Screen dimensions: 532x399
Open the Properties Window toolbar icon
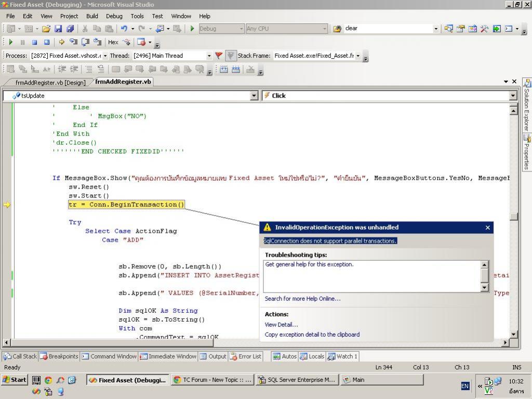tap(460, 29)
